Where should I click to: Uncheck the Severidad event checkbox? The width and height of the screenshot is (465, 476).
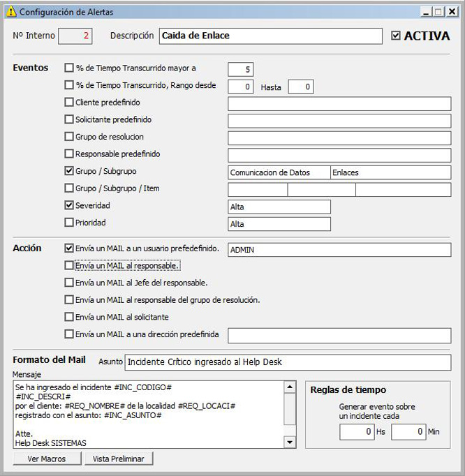[x=69, y=205]
